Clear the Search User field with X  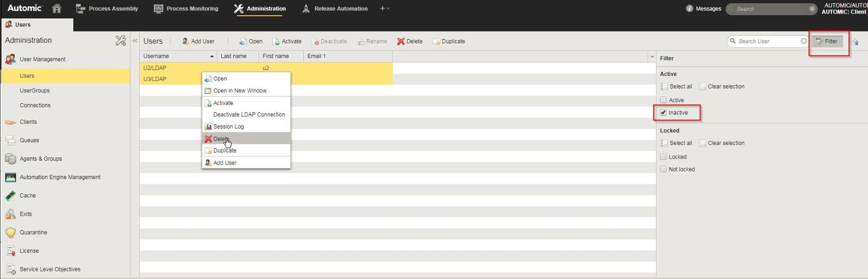click(804, 41)
